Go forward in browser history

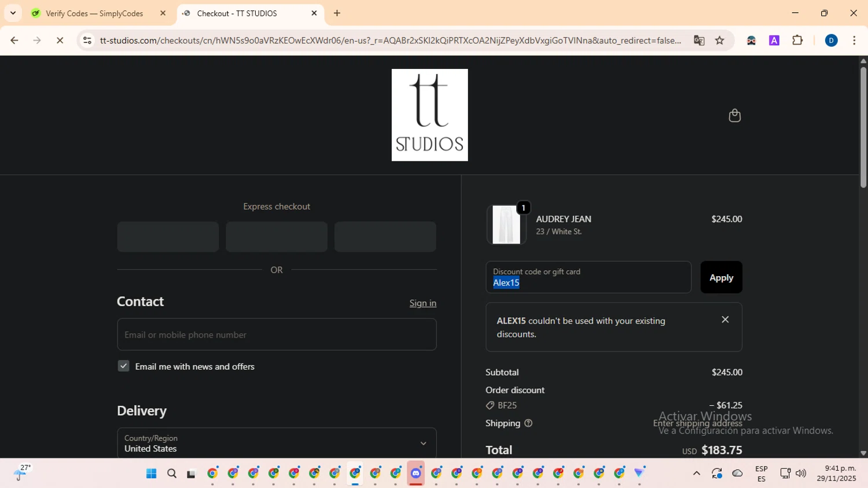tap(37, 41)
